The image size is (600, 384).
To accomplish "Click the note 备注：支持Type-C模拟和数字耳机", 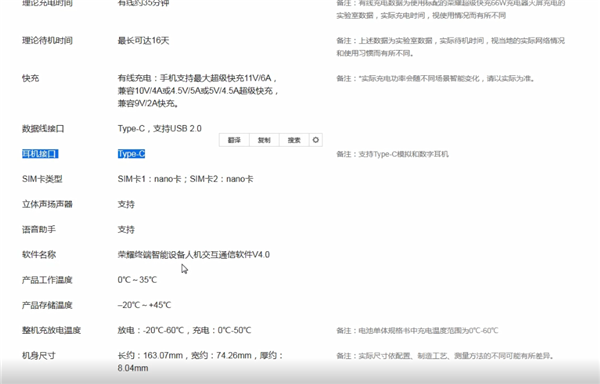I will pos(393,154).
